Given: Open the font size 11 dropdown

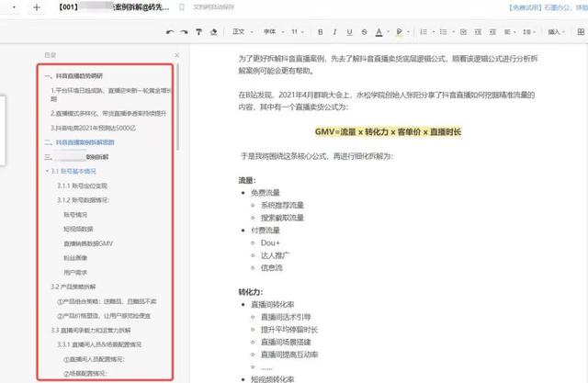Looking at the screenshot, I should point(298,32).
